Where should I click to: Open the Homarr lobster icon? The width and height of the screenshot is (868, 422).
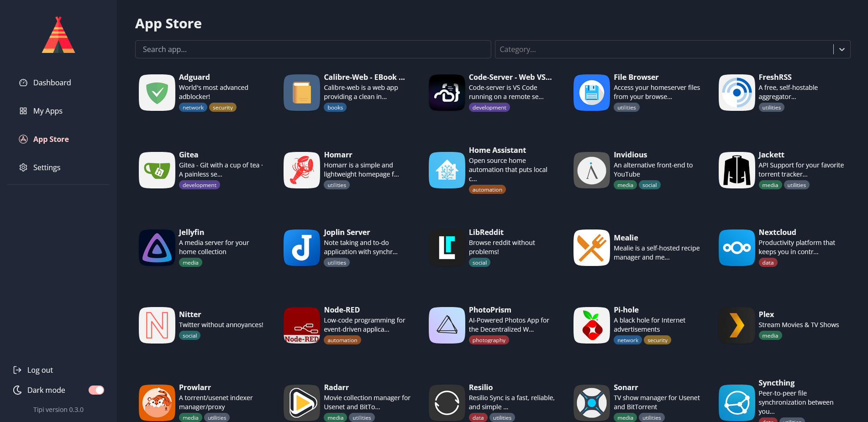302,170
